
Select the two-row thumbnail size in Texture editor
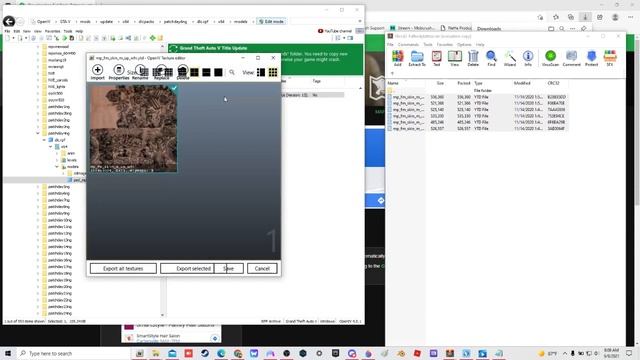[207, 72]
